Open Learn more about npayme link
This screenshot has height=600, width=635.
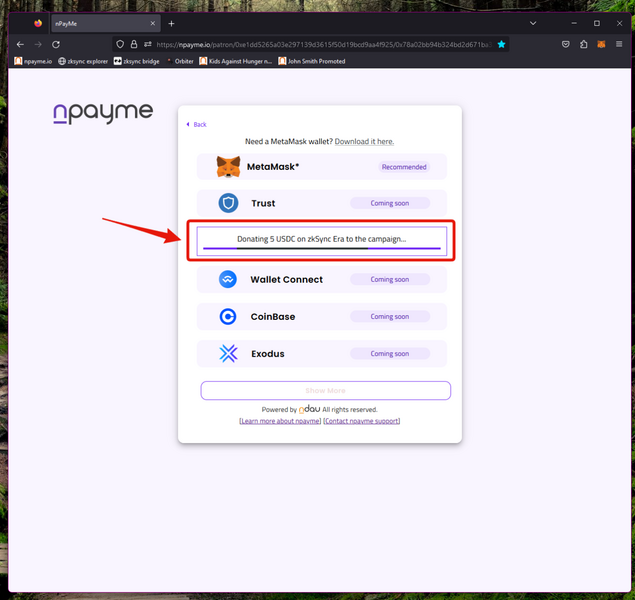click(280, 421)
